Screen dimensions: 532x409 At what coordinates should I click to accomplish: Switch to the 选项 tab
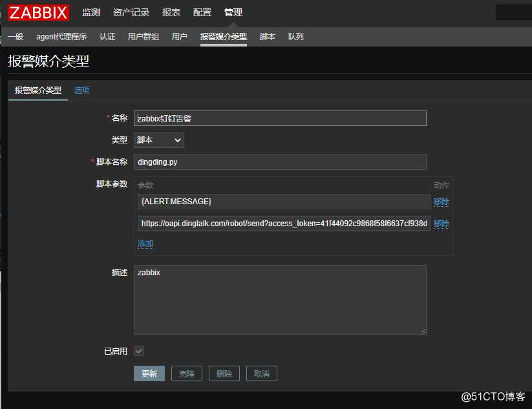coord(81,90)
